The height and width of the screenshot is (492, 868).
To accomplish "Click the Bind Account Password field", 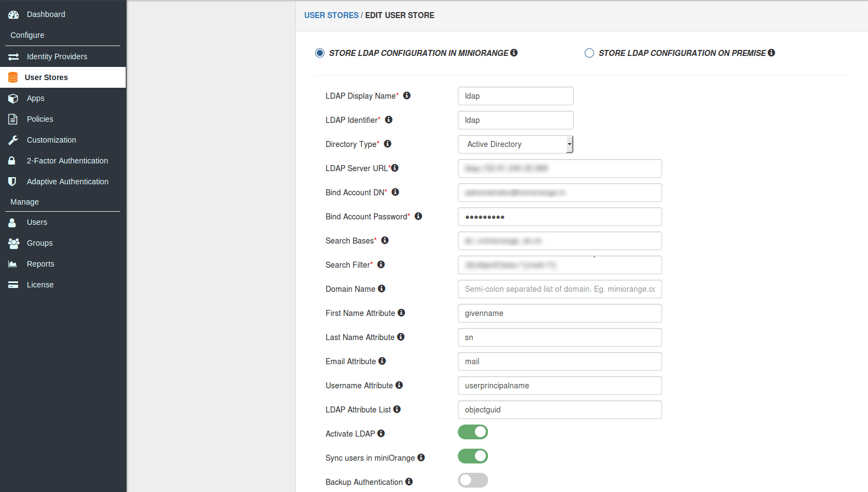I will point(560,217).
